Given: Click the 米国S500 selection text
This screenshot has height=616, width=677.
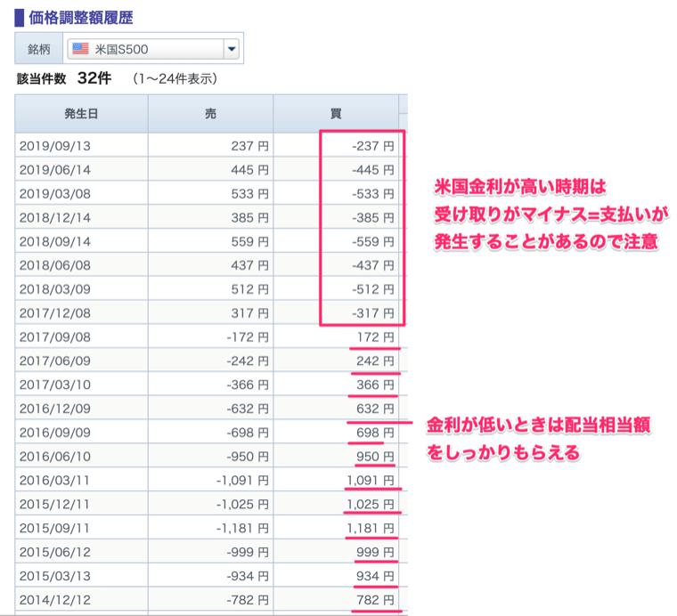Looking at the screenshot, I should pyautogui.click(x=121, y=49).
